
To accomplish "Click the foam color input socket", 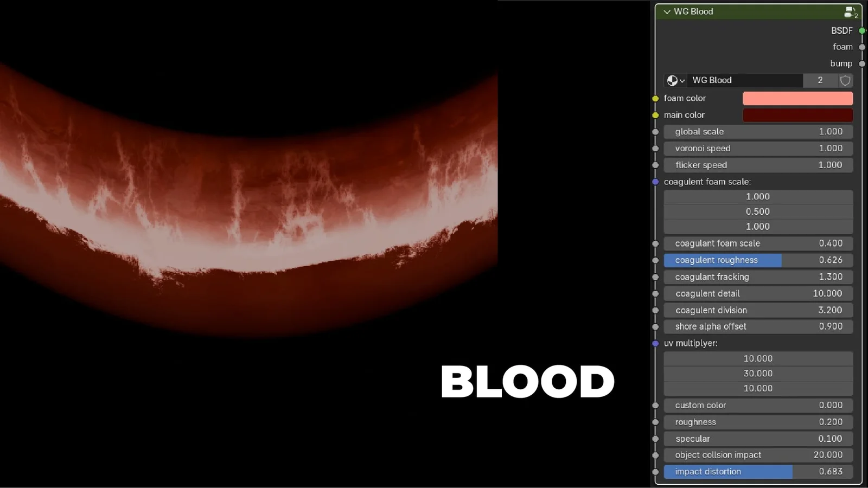I will click(x=655, y=98).
